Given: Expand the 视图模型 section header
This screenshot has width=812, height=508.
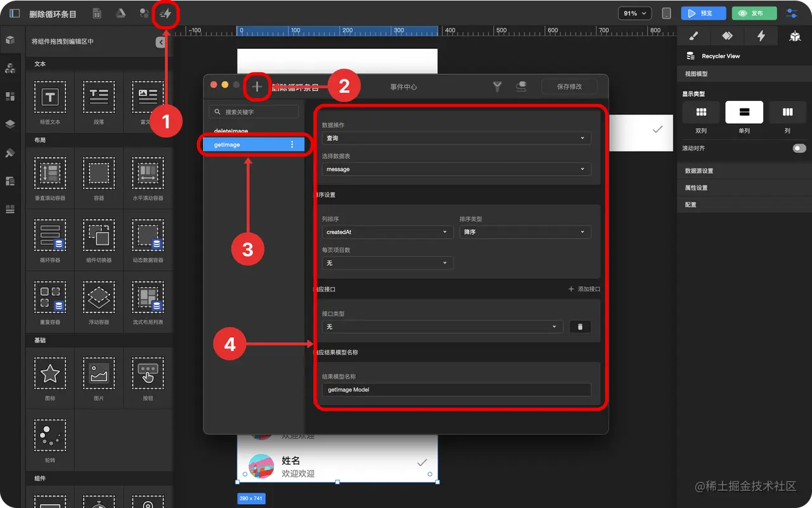Looking at the screenshot, I should point(744,74).
